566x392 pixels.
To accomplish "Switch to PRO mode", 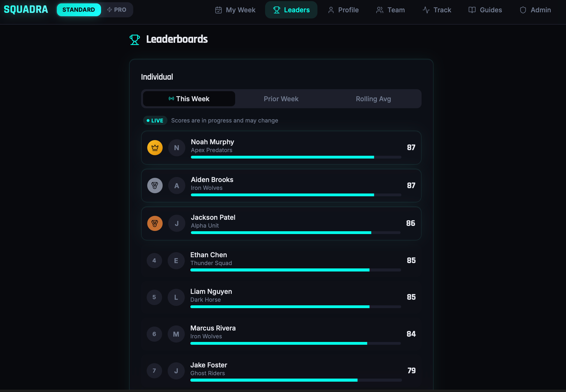I will click(x=117, y=10).
